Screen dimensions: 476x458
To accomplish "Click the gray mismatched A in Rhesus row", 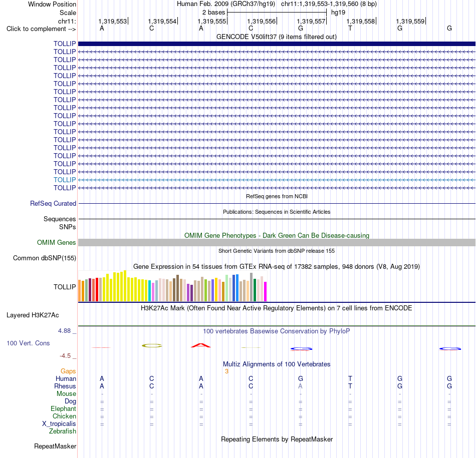I will [x=300, y=386].
